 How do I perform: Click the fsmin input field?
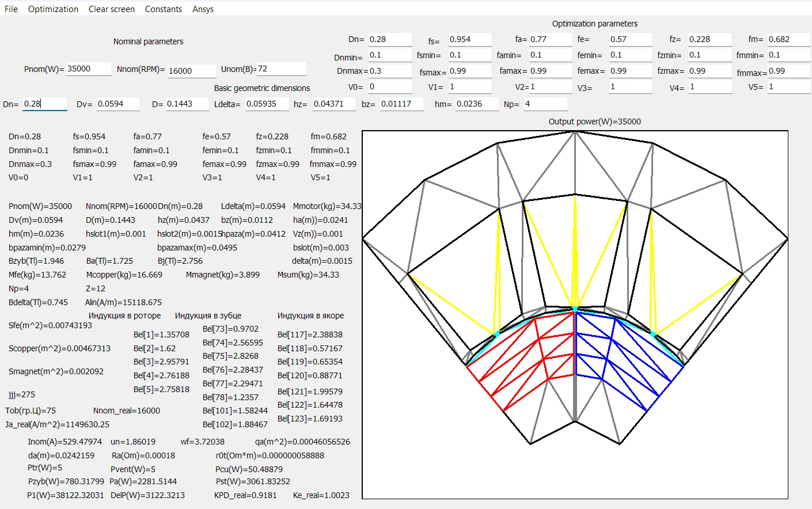pyautogui.click(x=470, y=55)
